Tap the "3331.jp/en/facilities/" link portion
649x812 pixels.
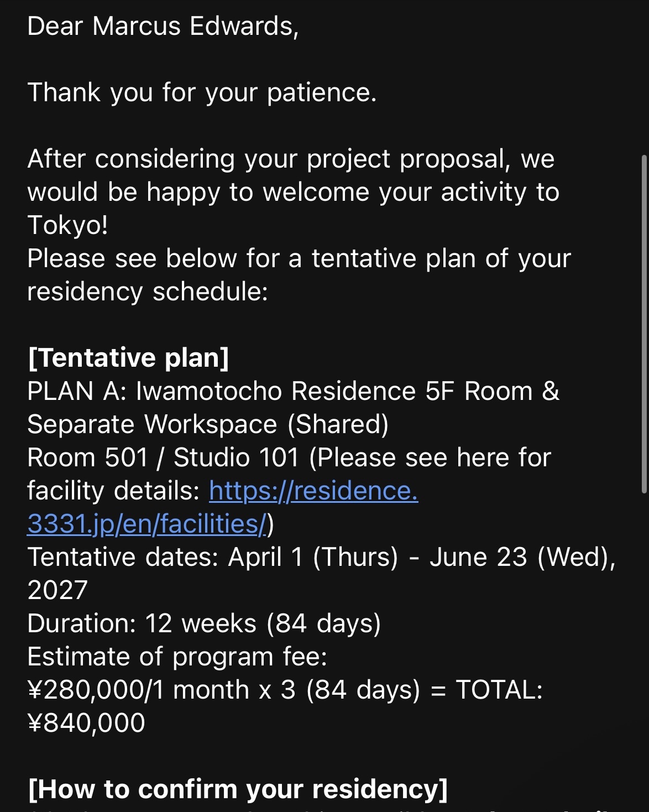click(147, 524)
